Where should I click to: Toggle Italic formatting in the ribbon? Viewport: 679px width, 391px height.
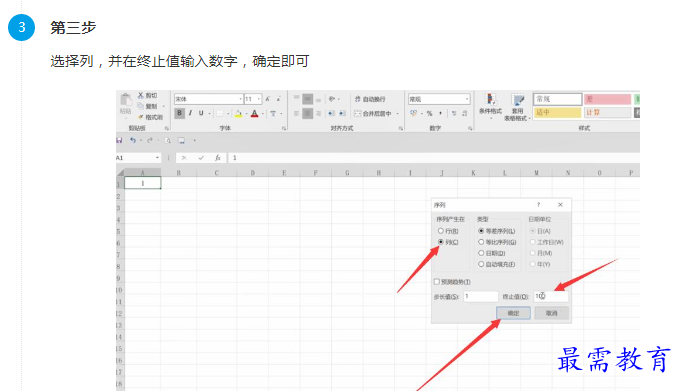coord(190,113)
